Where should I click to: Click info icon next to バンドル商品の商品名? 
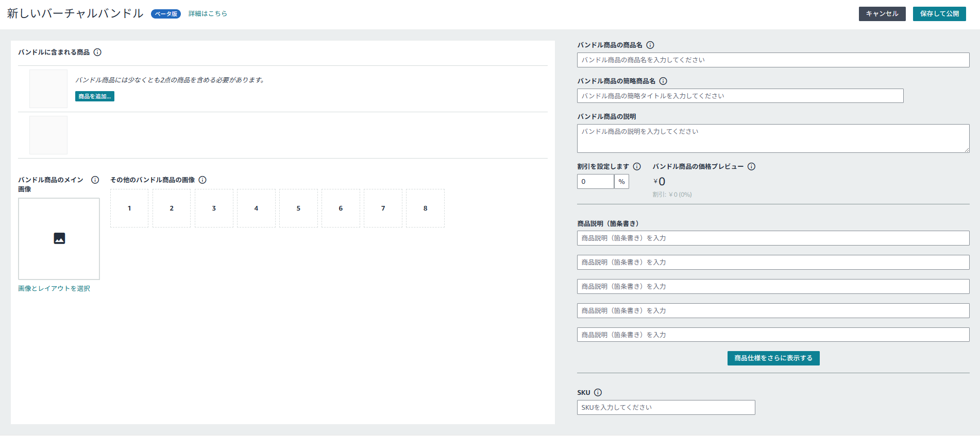pyautogui.click(x=650, y=45)
